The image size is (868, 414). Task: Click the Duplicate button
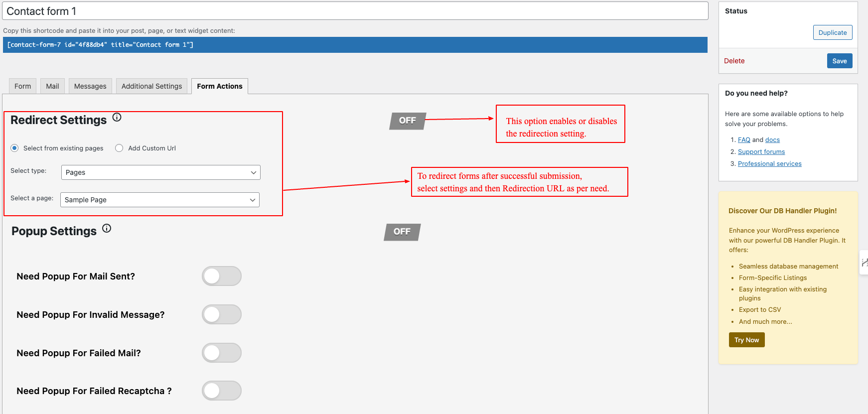[833, 32]
